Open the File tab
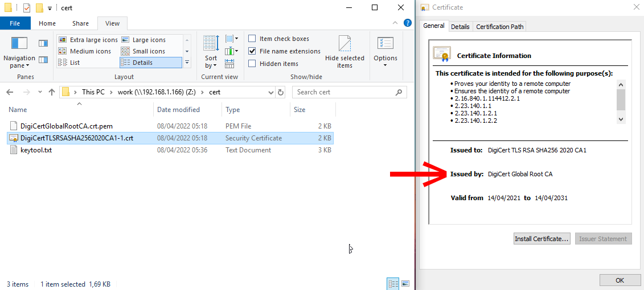The width and height of the screenshot is (644, 290). pyautogui.click(x=15, y=23)
